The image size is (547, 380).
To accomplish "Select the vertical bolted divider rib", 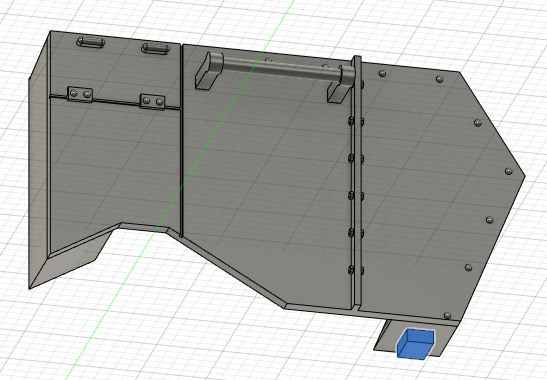I will (357, 180).
